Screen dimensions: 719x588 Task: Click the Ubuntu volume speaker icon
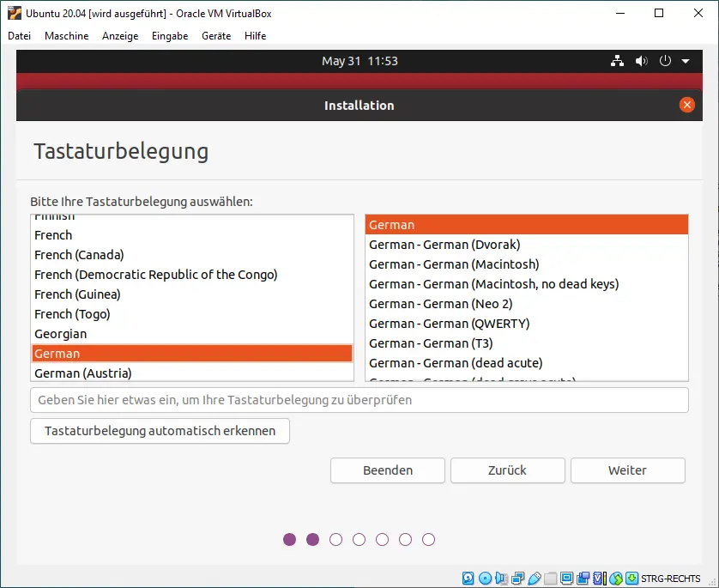(641, 61)
